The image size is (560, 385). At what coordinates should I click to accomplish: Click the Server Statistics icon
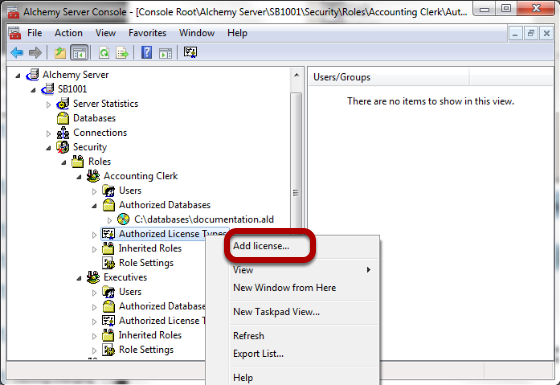(x=63, y=104)
